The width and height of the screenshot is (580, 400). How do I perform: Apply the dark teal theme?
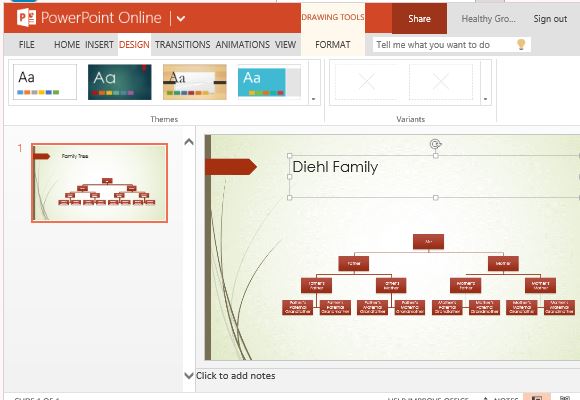tap(119, 82)
